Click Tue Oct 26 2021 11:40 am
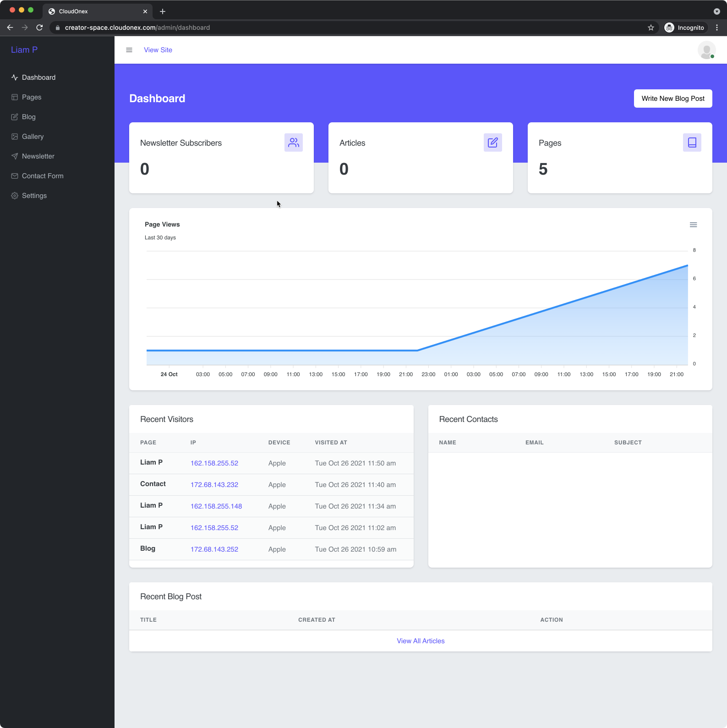 [355, 485]
